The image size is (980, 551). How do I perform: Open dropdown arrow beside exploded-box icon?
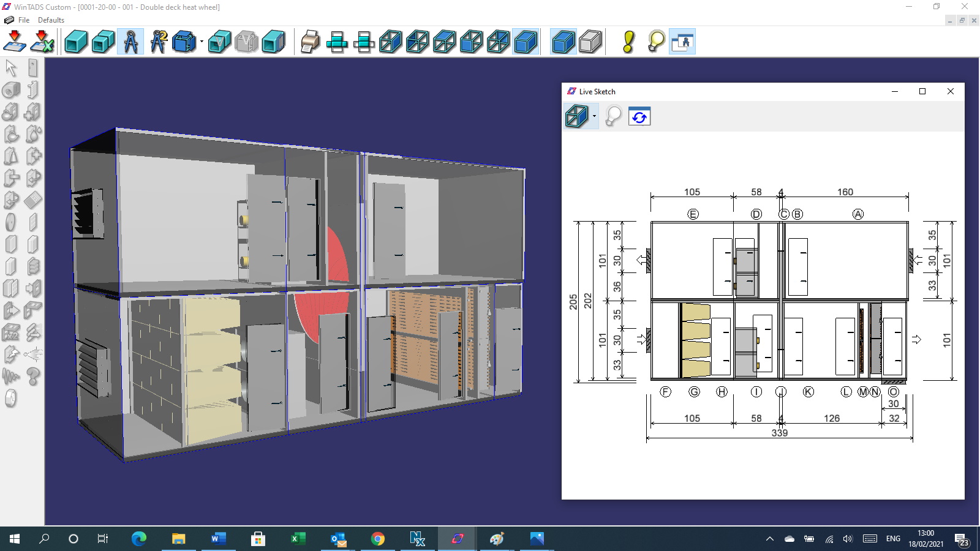202,42
